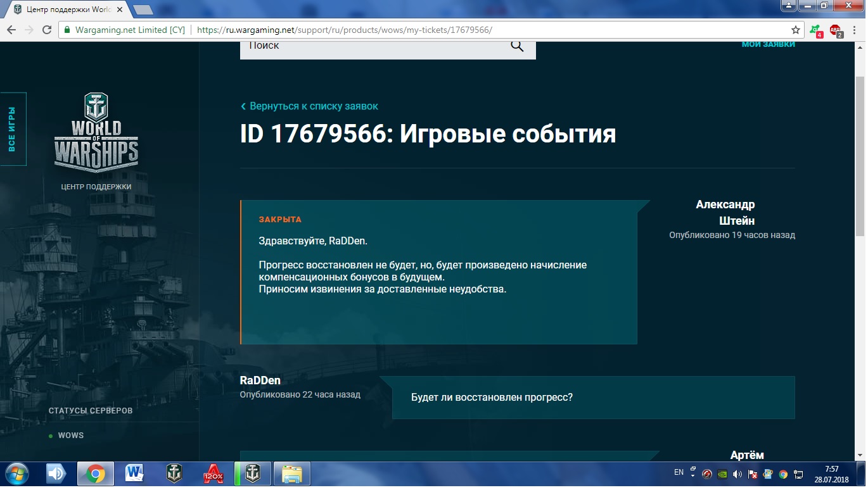The image size is (868, 490).
Task: Go back via Вернуться к списку заявок
Action: click(309, 106)
